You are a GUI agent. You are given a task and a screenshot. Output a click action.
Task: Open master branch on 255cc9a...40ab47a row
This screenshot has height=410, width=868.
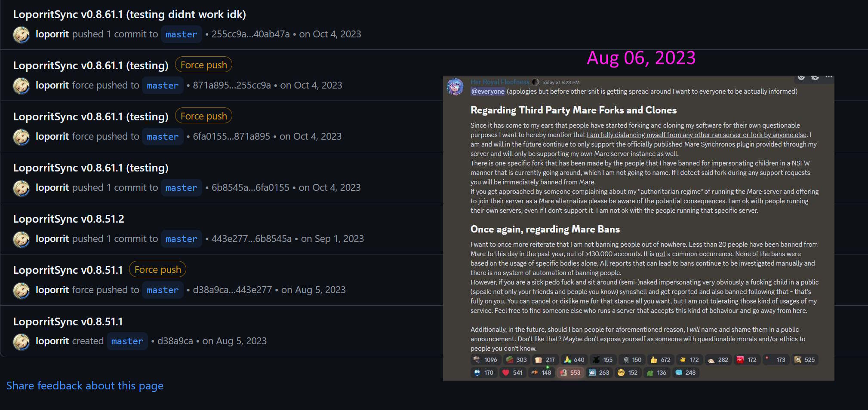click(x=181, y=34)
